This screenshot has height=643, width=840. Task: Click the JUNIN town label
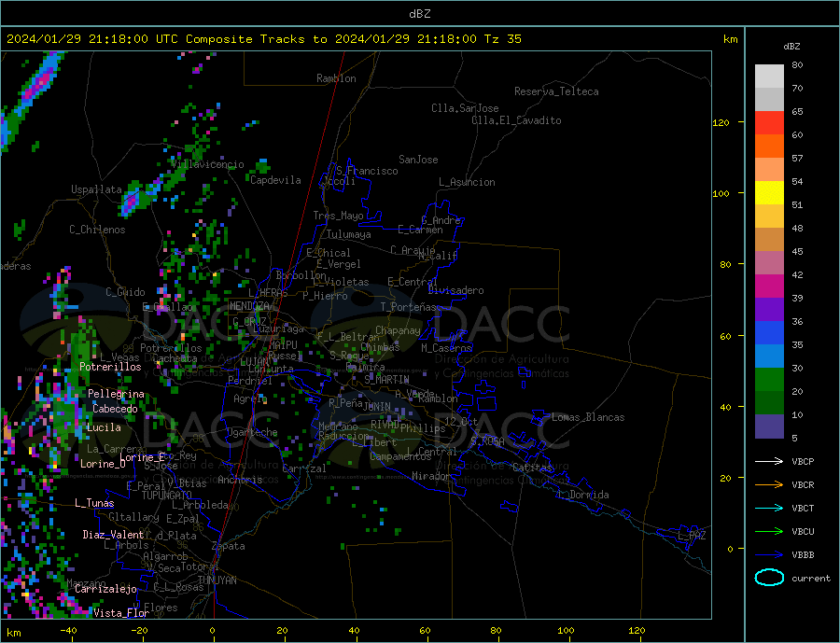[377, 407]
